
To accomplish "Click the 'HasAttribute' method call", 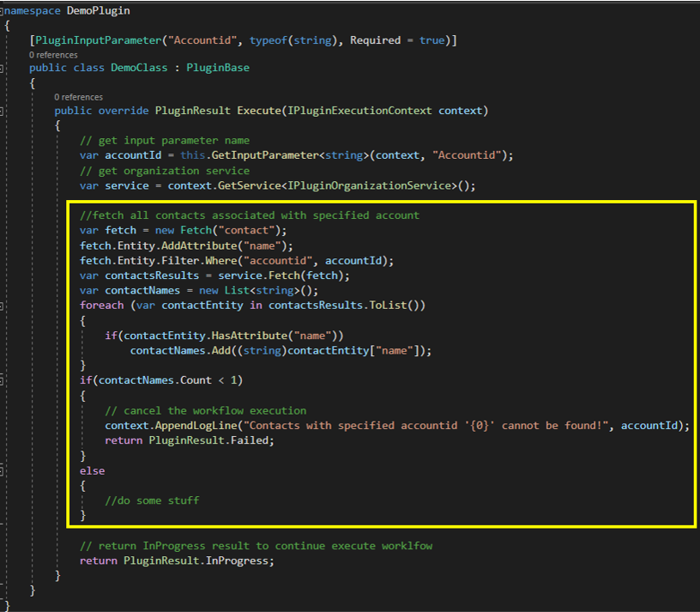I will click(250, 336).
